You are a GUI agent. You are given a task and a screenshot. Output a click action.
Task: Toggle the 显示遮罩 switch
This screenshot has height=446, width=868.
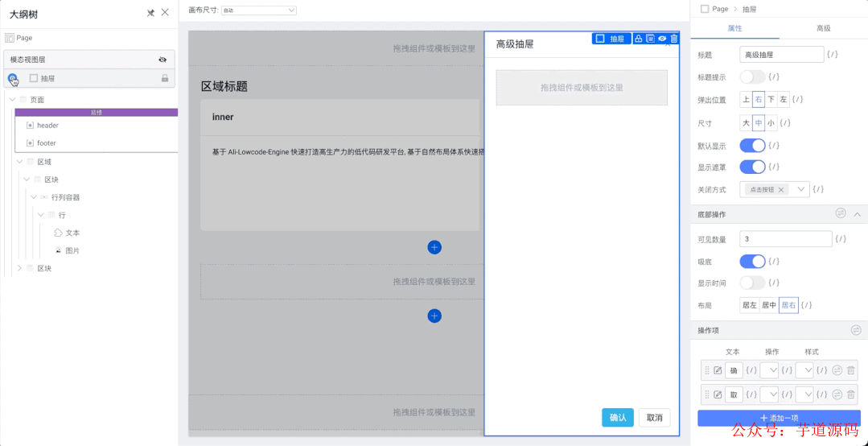(752, 166)
